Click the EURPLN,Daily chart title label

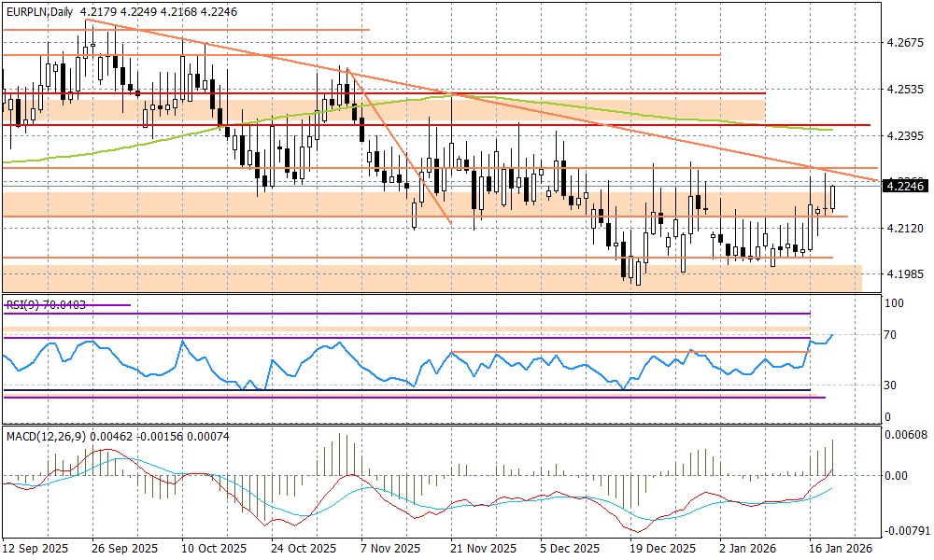click(40, 11)
